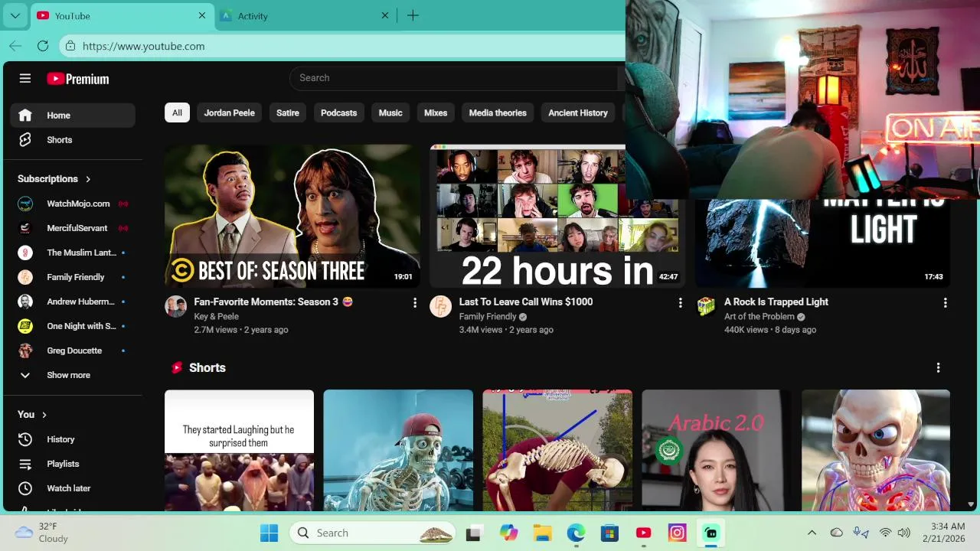
Task: Click the YouTube Premium logo
Action: click(x=78, y=79)
